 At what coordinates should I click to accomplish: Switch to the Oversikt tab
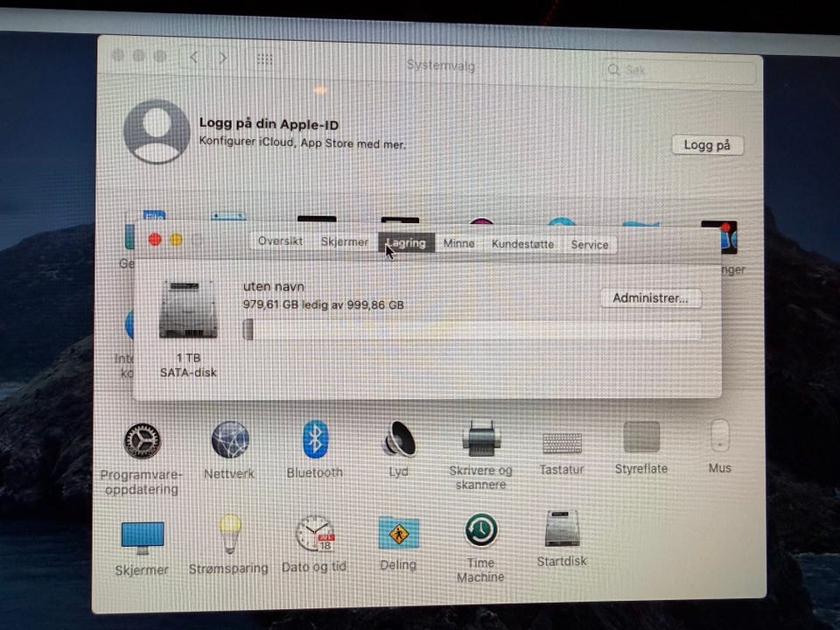click(x=280, y=241)
